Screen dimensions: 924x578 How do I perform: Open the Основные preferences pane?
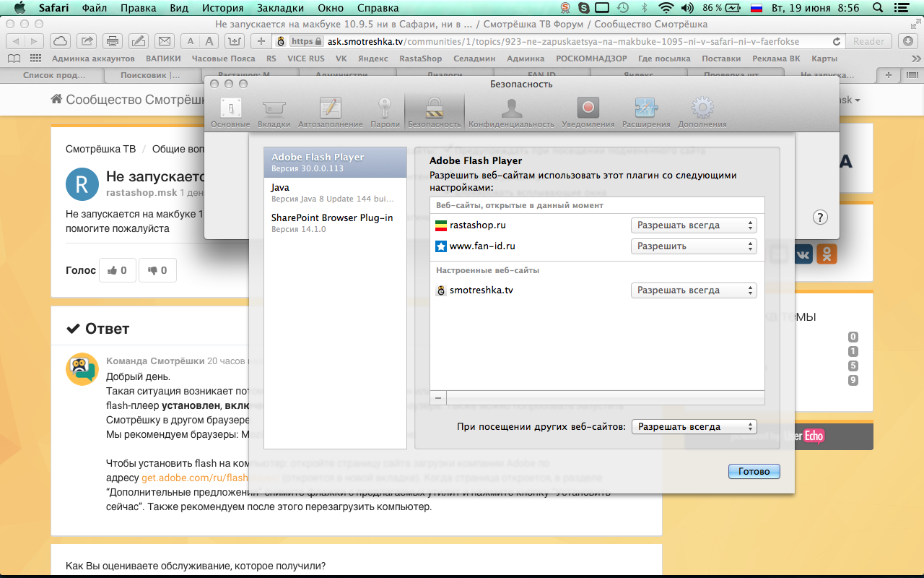230,112
